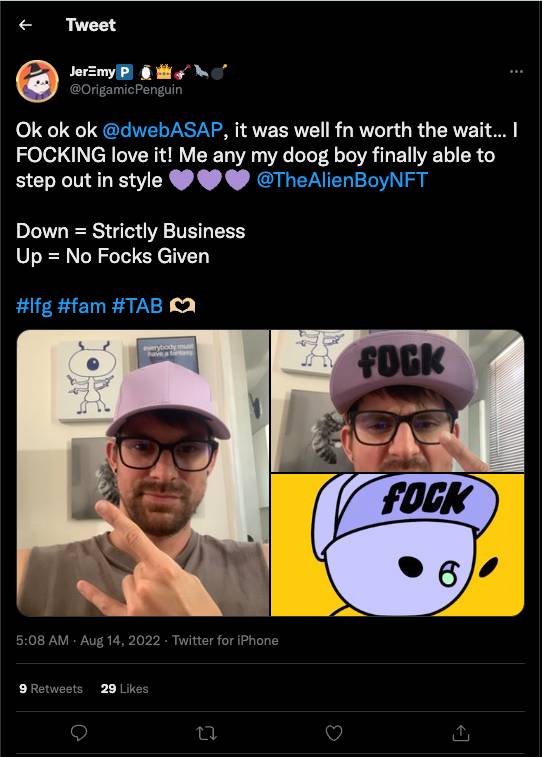Follow the #TAB hashtag
This screenshot has width=542, height=757.
137,306
